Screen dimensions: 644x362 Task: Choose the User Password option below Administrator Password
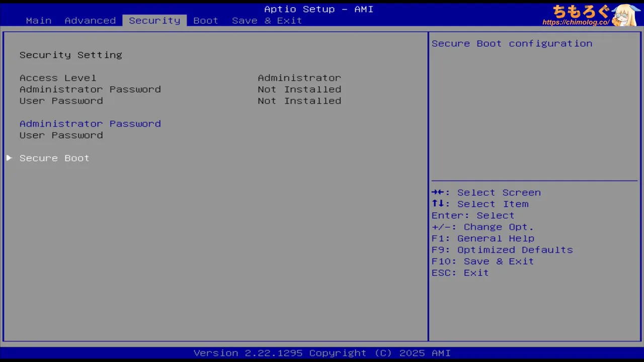61,135
